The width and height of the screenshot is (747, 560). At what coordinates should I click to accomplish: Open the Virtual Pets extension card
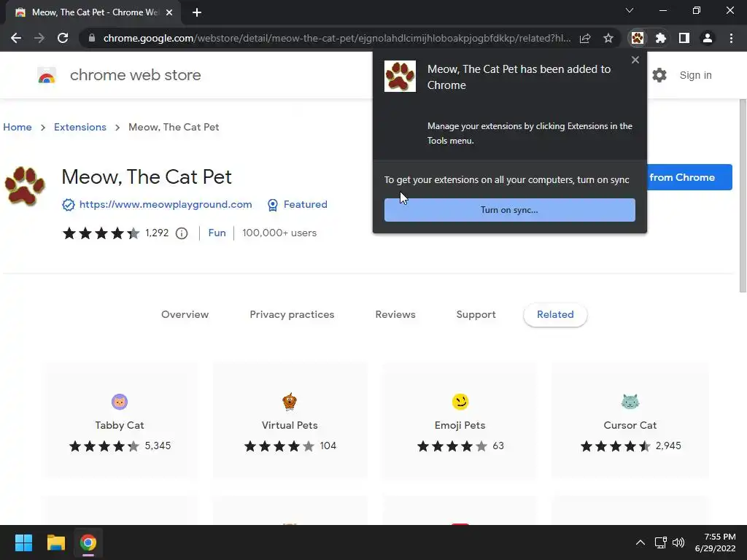tap(290, 420)
